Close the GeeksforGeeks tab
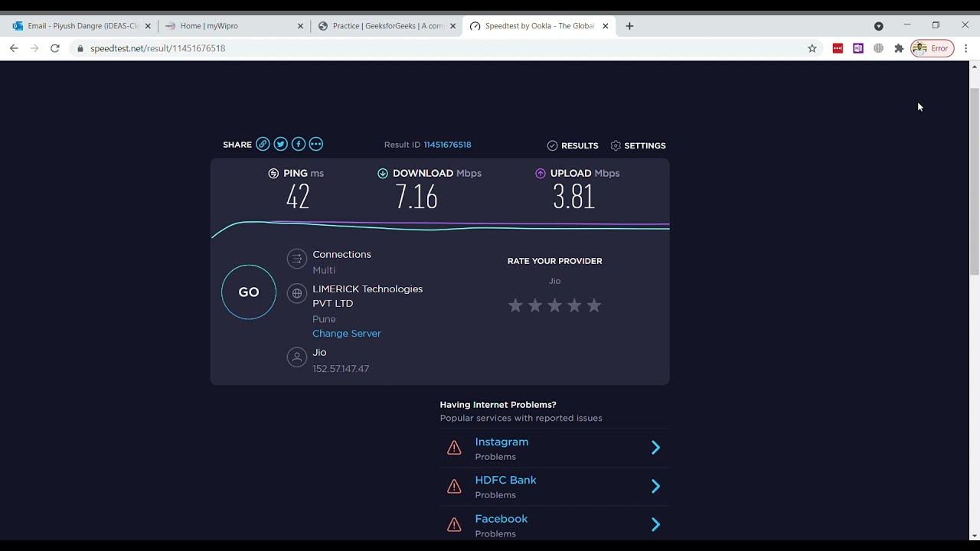Screen dimensions: 980x551 452,26
